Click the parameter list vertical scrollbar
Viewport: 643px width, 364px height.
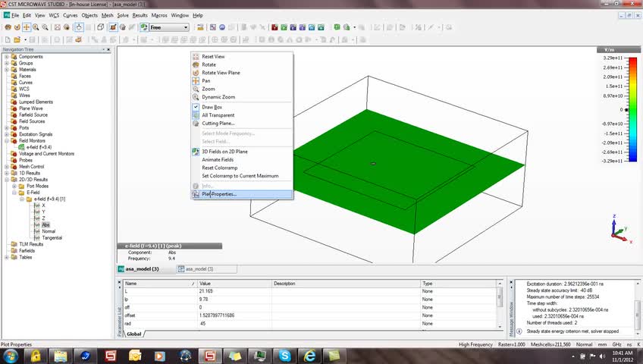coord(500,305)
